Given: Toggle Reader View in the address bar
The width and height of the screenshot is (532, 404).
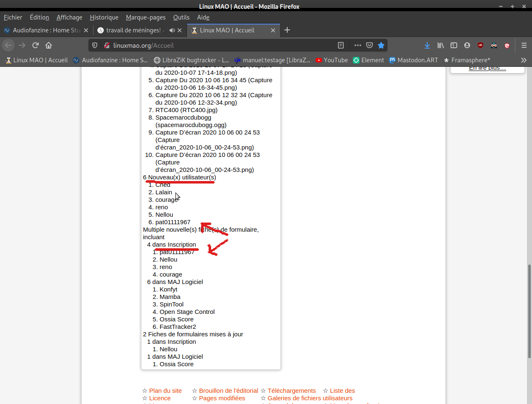Looking at the screenshot, I should click(341, 45).
